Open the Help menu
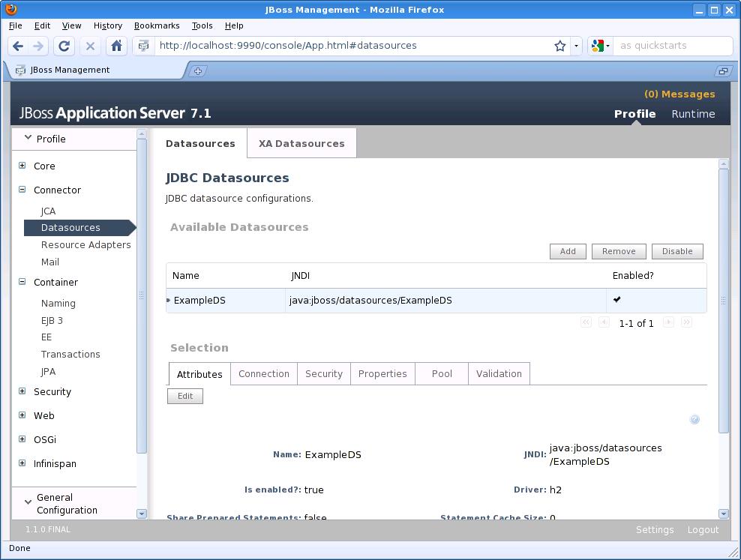 tap(234, 25)
